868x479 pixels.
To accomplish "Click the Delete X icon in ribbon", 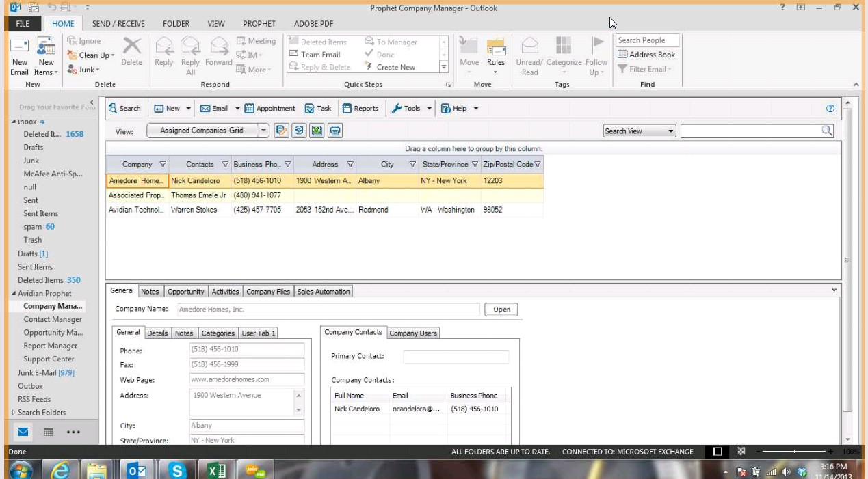I will click(x=131, y=46).
